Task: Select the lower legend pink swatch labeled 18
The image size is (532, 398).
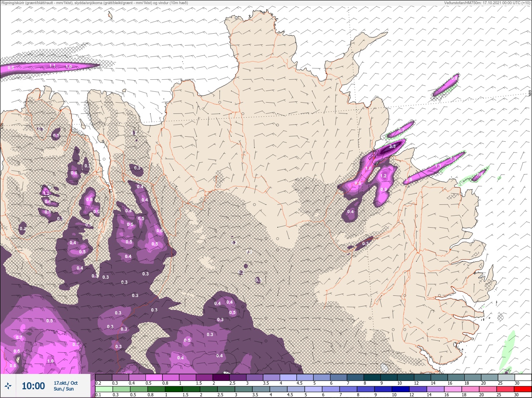Action: (470, 390)
